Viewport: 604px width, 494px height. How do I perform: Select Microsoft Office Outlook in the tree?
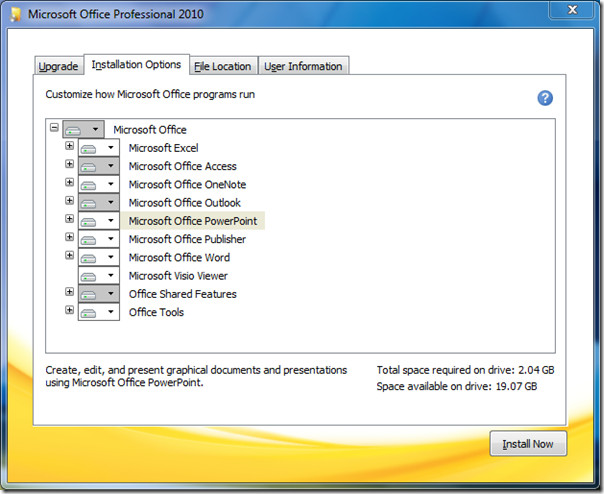point(185,203)
